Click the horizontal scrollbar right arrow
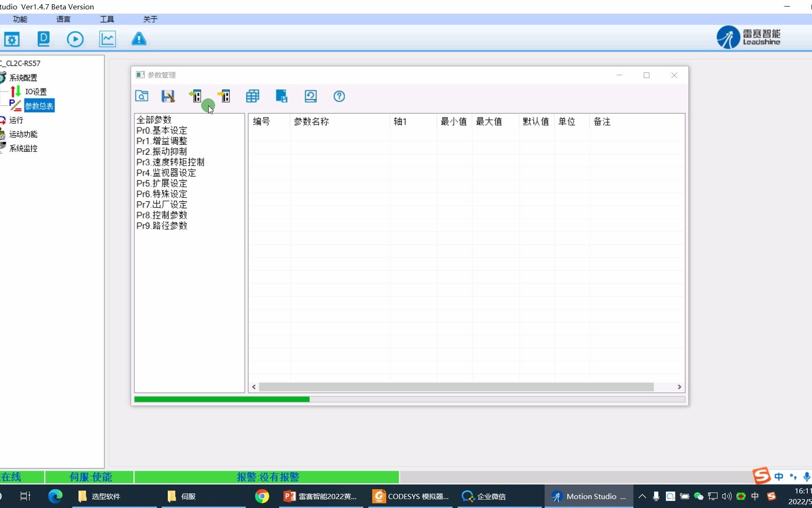The width and height of the screenshot is (812, 508). tap(679, 387)
